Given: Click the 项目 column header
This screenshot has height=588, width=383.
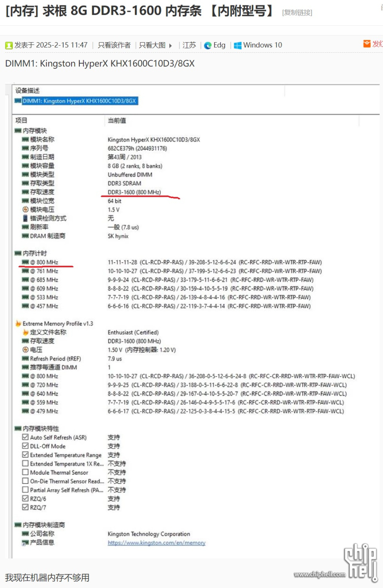Looking at the screenshot, I should pyautogui.click(x=21, y=120).
